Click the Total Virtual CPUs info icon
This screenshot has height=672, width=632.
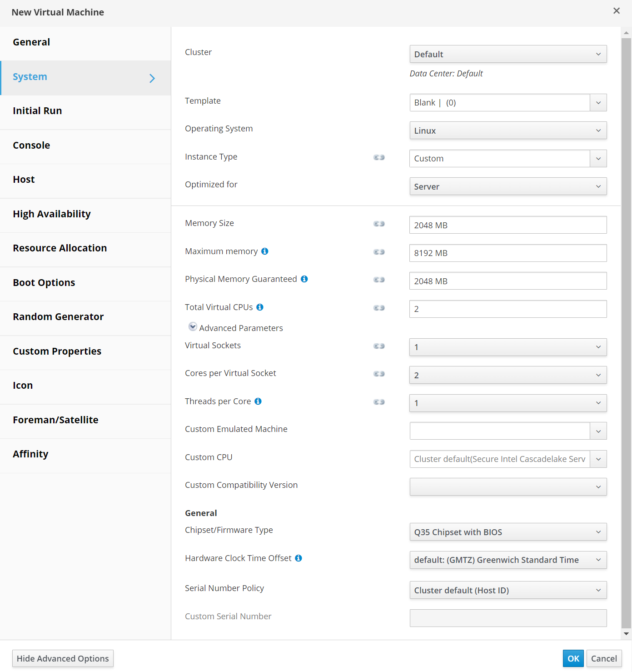[x=260, y=307]
